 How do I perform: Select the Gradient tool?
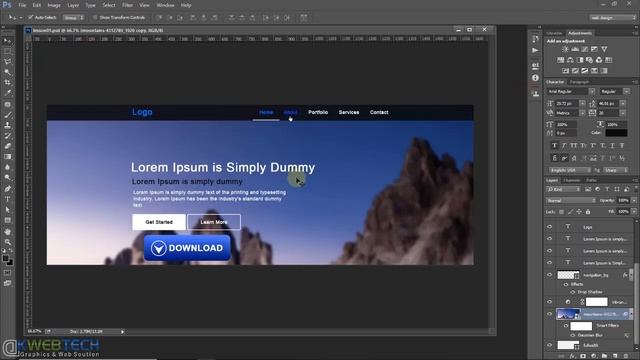pos(7,157)
